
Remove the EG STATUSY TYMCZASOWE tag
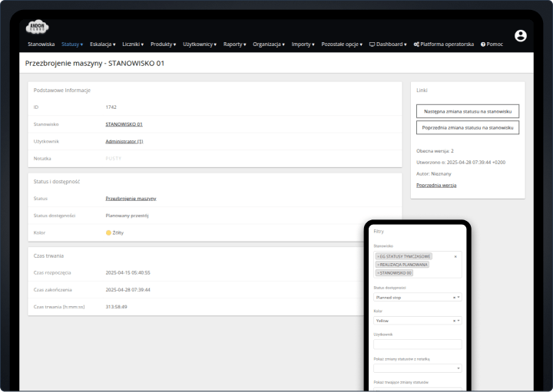(379, 256)
